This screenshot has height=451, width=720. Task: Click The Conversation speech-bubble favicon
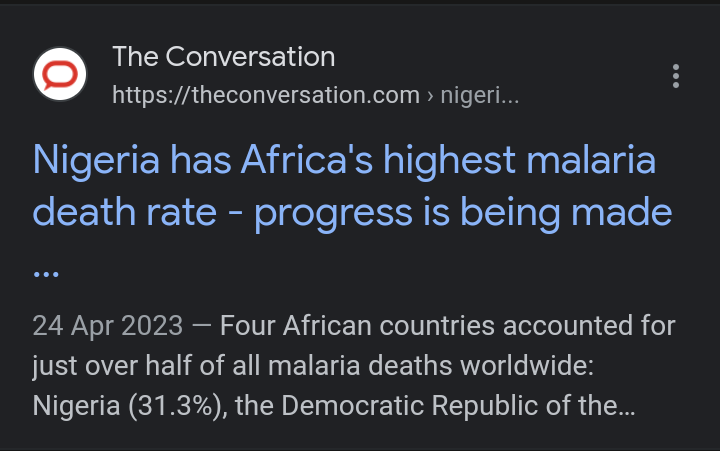(x=60, y=74)
